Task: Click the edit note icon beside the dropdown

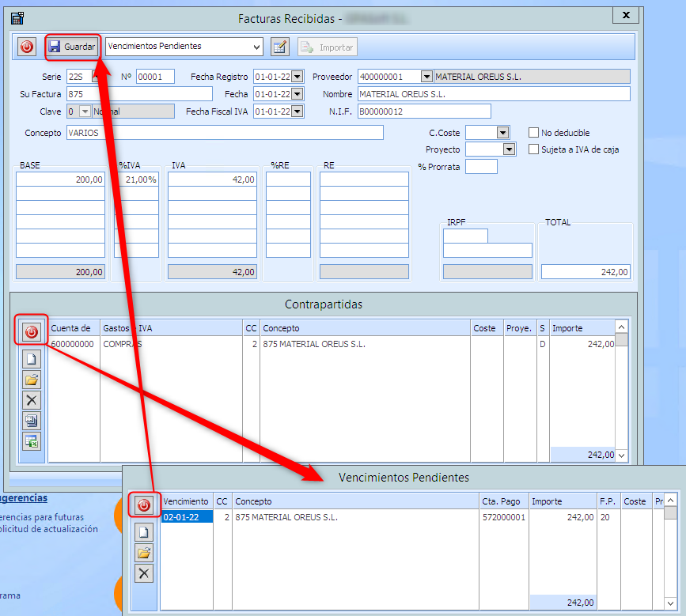Action: (x=279, y=47)
